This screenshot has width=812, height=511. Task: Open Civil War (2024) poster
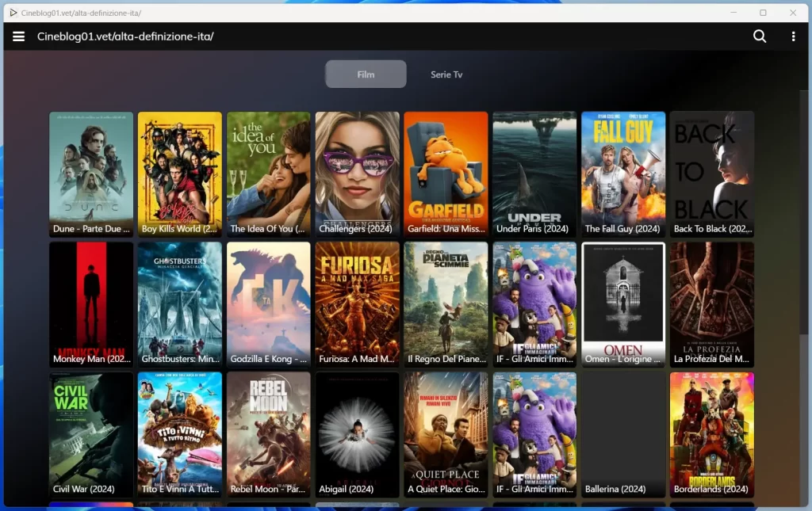tap(91, 435)
